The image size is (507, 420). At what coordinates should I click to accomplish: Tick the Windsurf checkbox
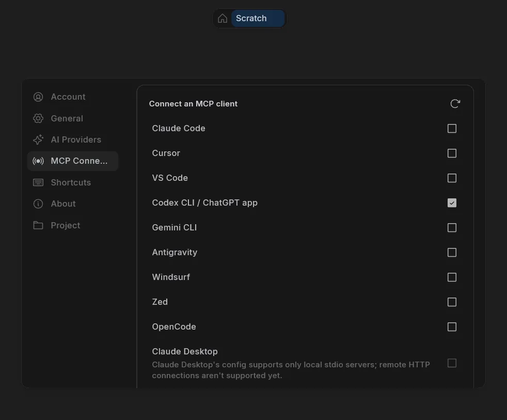pyautogui.click(x=452, y=277)
